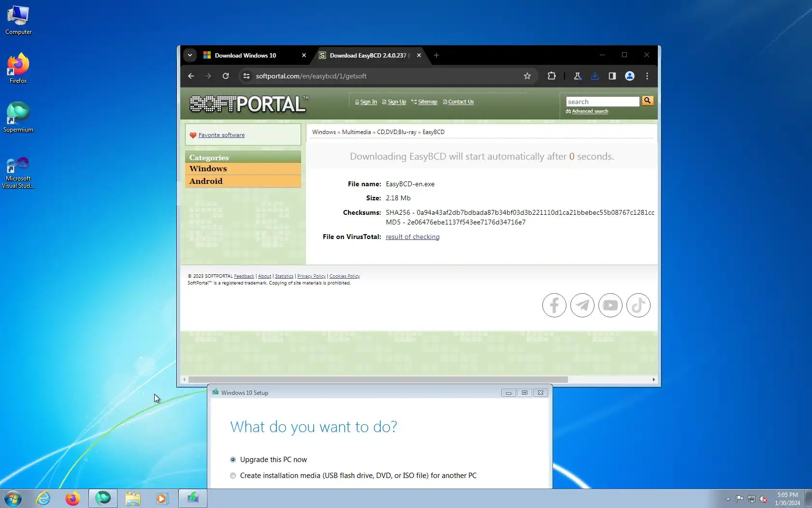
Task: Open Privacy Policy footer link
Action: click(x=311, y=276)
